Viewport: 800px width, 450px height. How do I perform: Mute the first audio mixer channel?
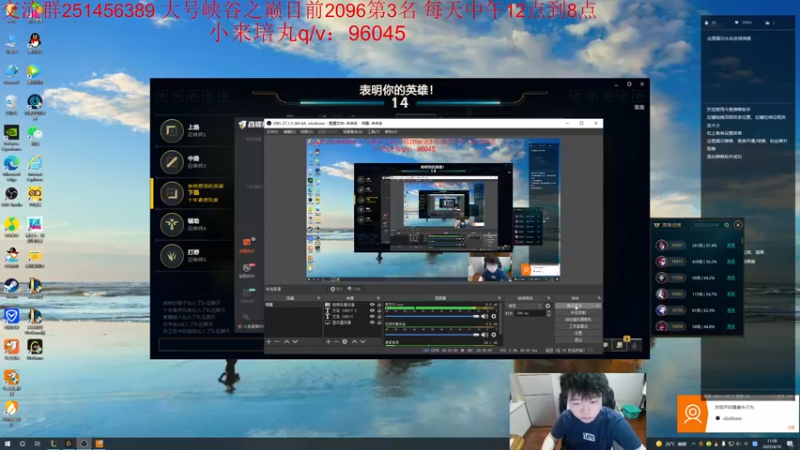click(485, 316)
